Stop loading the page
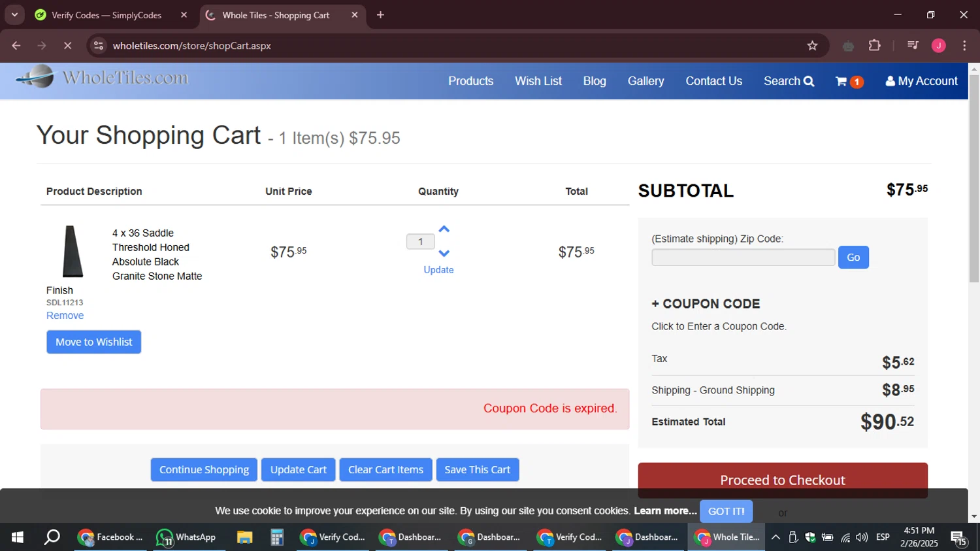This screenshot has width=980, height=551. point(67,46)
